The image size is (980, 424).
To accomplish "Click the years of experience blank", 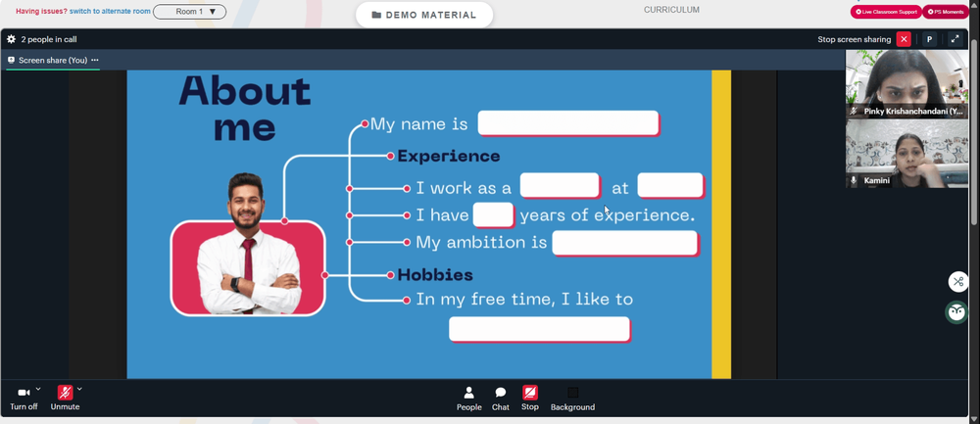I will (x=493, y=214).
